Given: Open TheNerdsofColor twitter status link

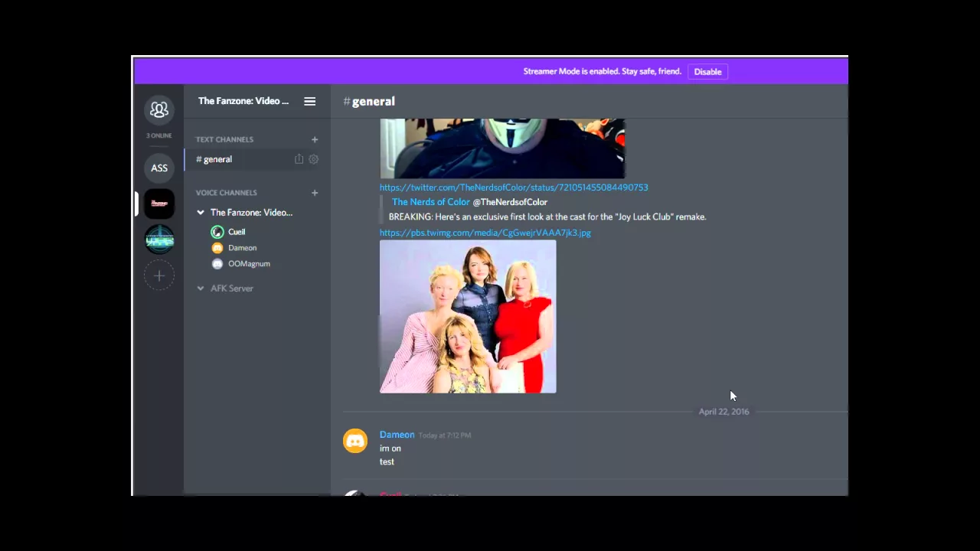Looking at the screenshot, I should click(514, 187).
